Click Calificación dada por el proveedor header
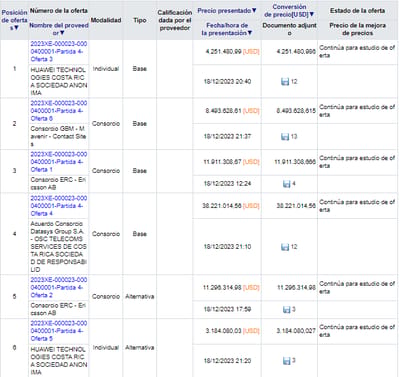This screenshot has height=377, width=400. tap(175, 20)
